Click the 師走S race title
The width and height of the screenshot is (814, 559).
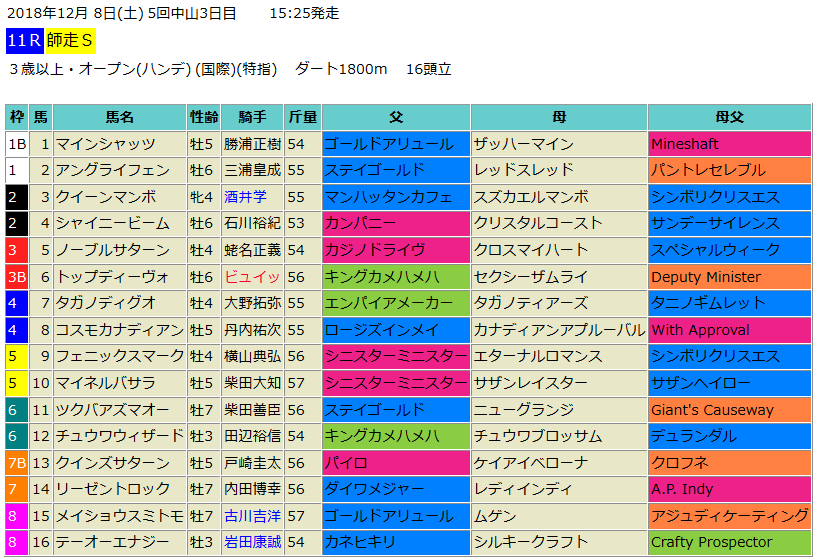tap(70, 40)
